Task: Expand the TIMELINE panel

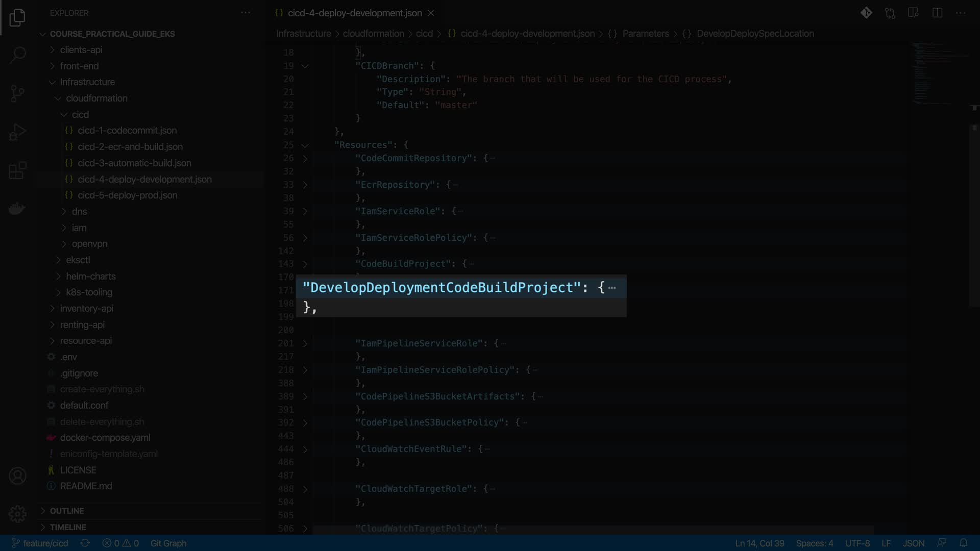Action: pos(68,527)
